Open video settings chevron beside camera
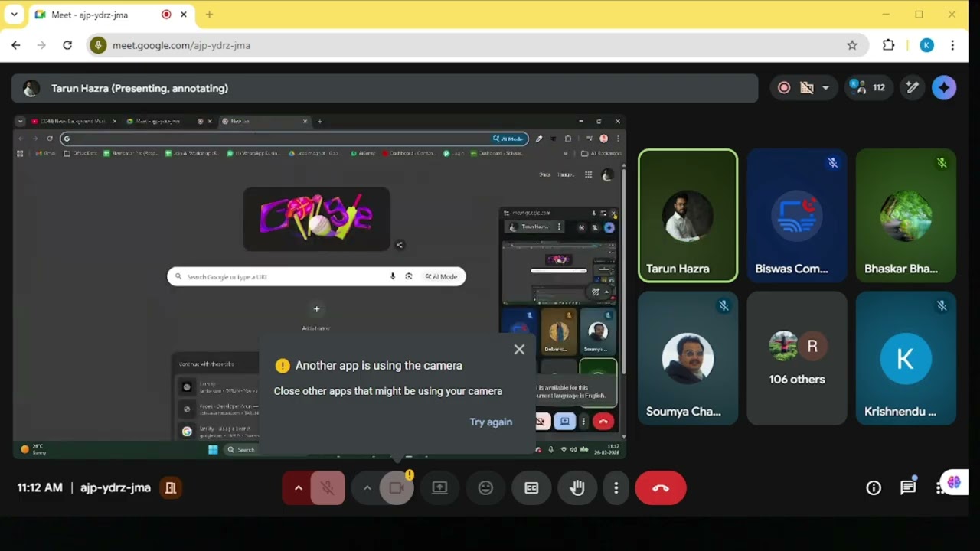Image resolution: width=980 pixels, height=551 pixels. [x=367, y=487]
